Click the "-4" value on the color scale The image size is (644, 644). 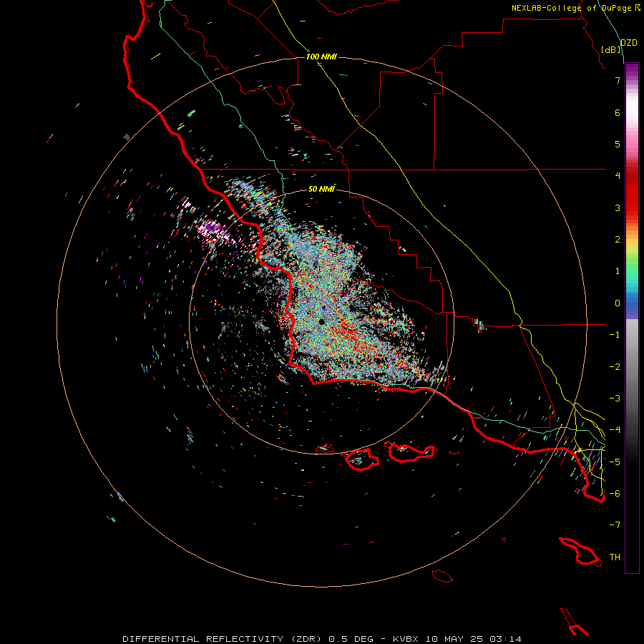point(615,430)
